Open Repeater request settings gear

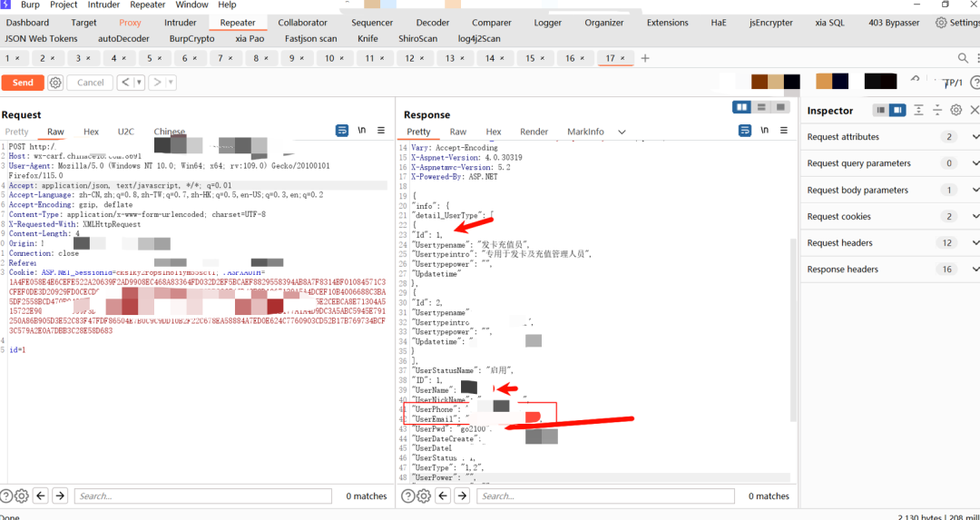55,83
